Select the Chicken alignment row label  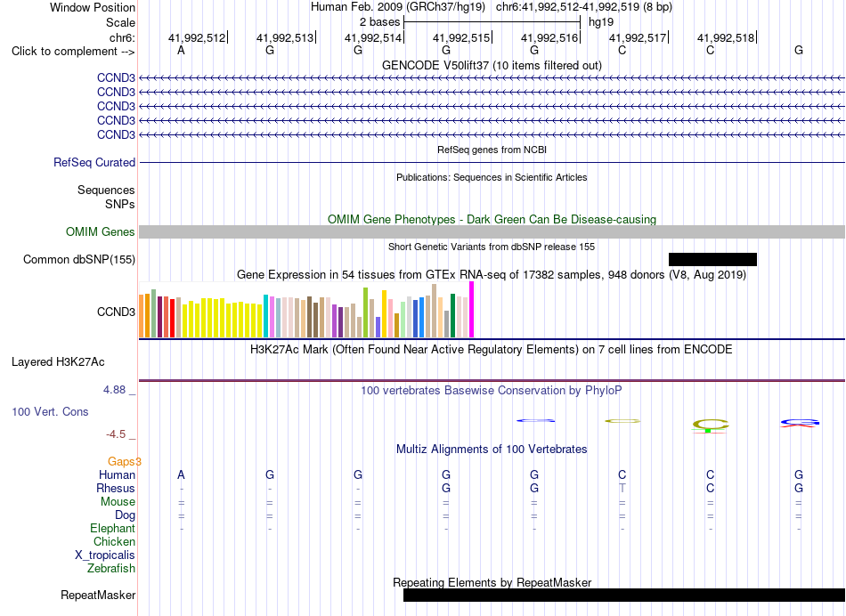point(114,541)
